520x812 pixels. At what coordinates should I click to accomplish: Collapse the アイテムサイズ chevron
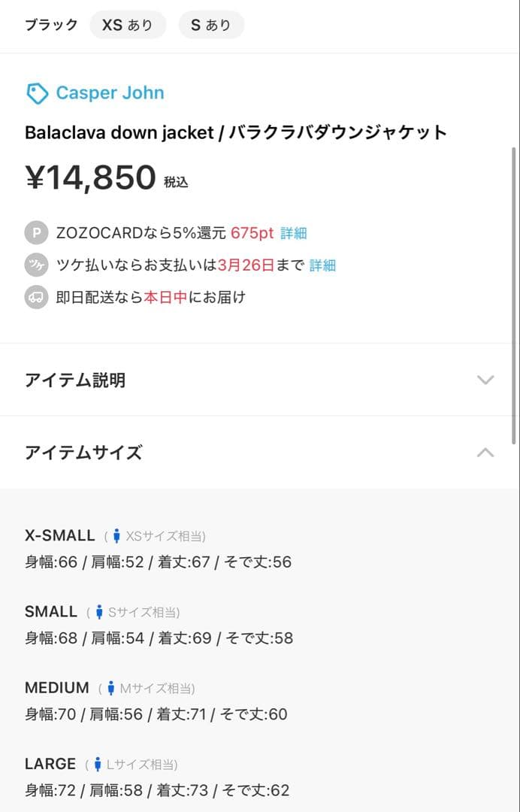pyautogui.click(x=485, y=453)
